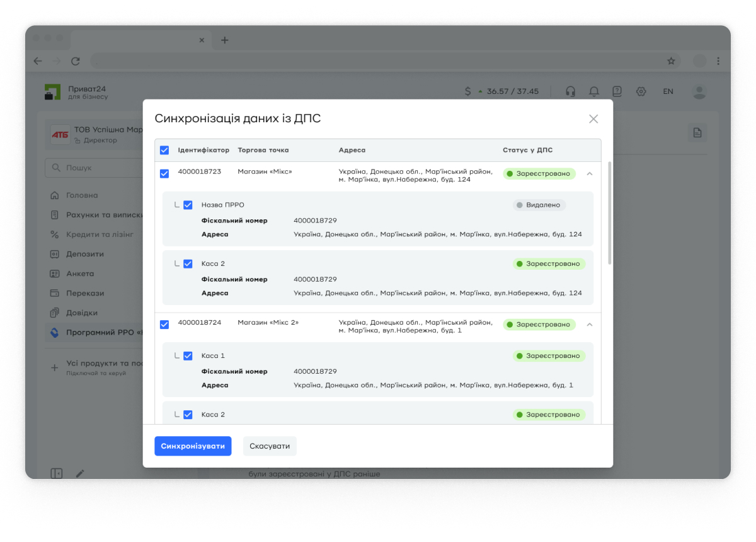Click the Скасувати button

click(x=270, y=446)
